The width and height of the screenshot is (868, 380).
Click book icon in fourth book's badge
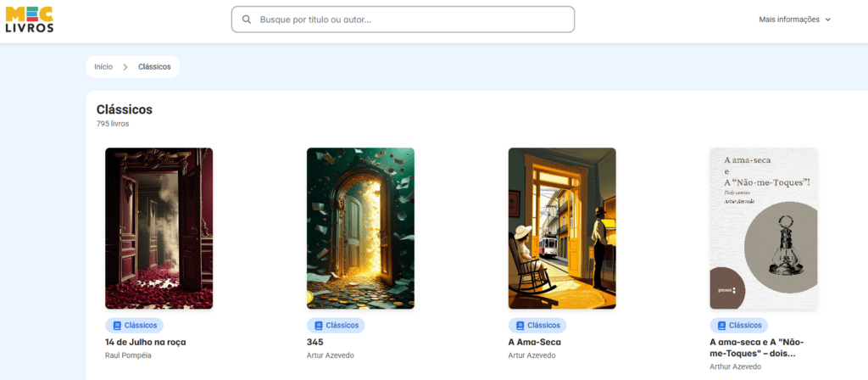pos(721,326)
